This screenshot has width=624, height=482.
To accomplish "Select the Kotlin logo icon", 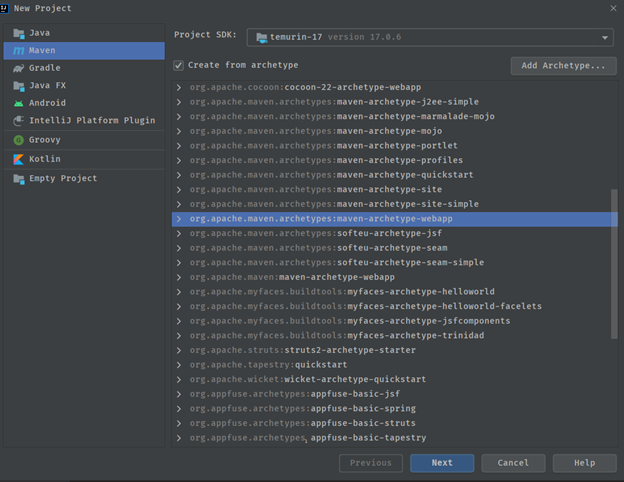I will (x=19, y=159).
